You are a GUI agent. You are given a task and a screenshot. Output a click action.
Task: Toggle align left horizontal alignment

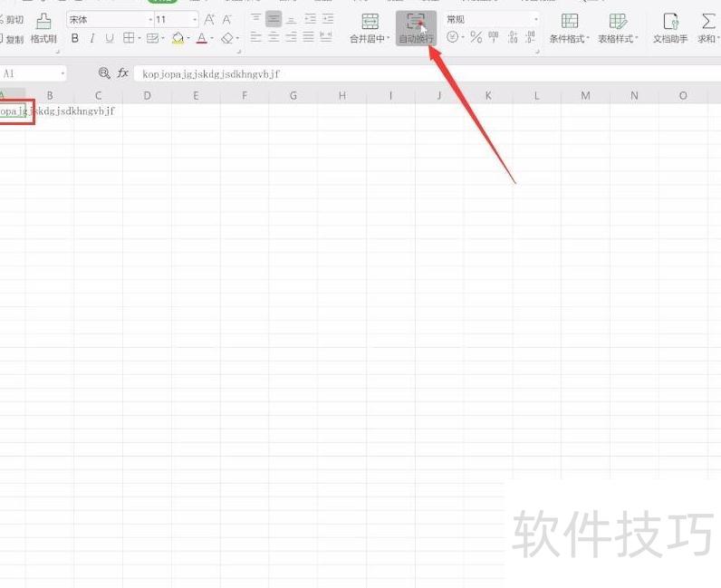pyautogui.click(x=255, y=37)
